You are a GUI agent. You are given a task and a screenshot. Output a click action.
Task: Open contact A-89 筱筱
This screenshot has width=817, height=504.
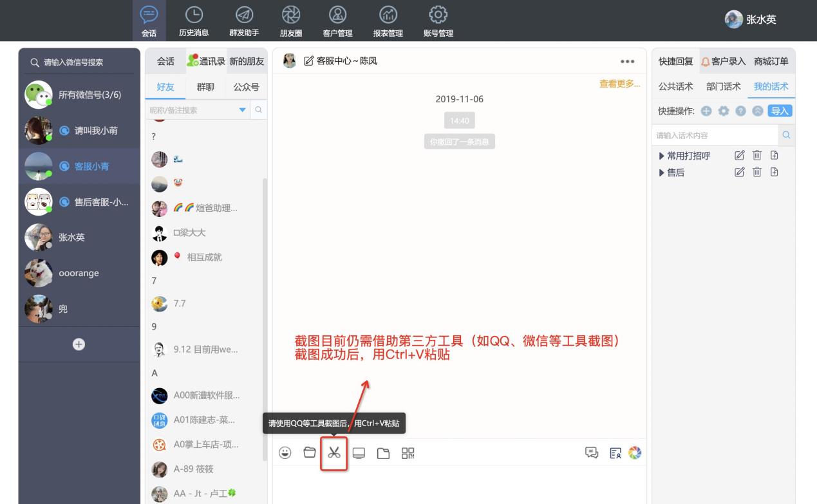203,469
